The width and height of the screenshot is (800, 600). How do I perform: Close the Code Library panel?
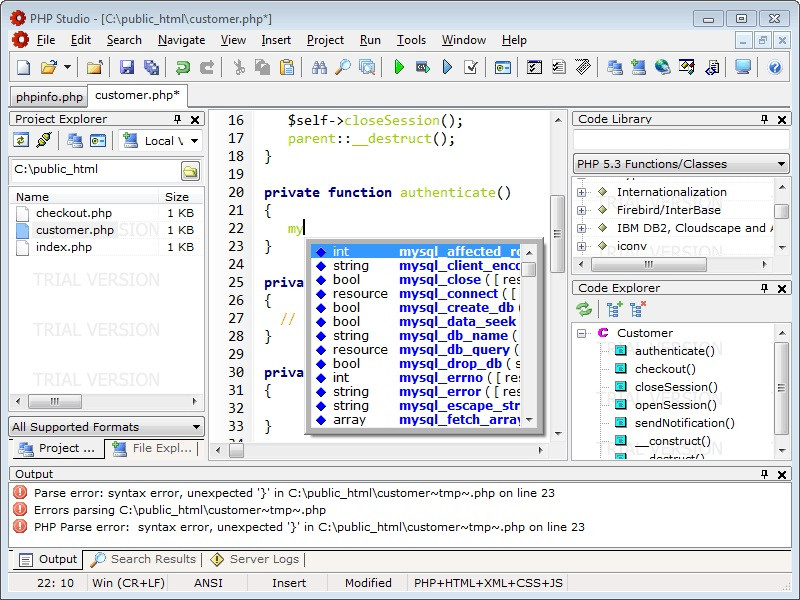point(782,119)
